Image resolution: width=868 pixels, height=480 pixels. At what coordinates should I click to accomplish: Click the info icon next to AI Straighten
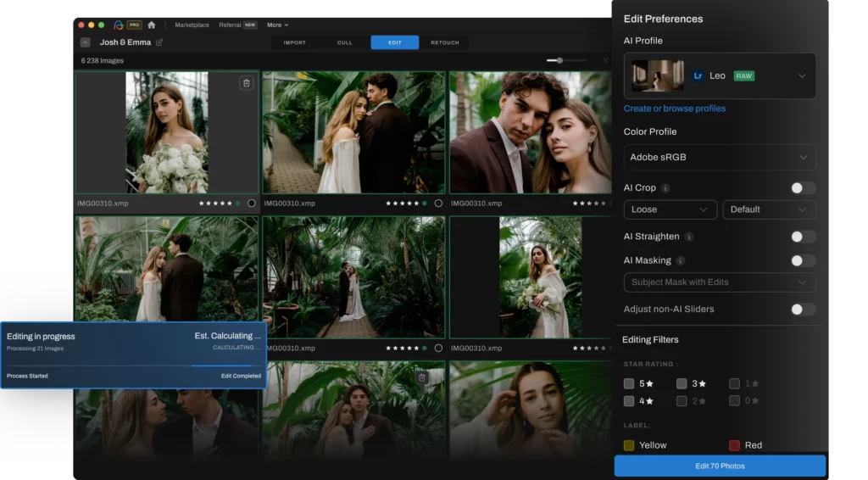click(x=688, y=237)
